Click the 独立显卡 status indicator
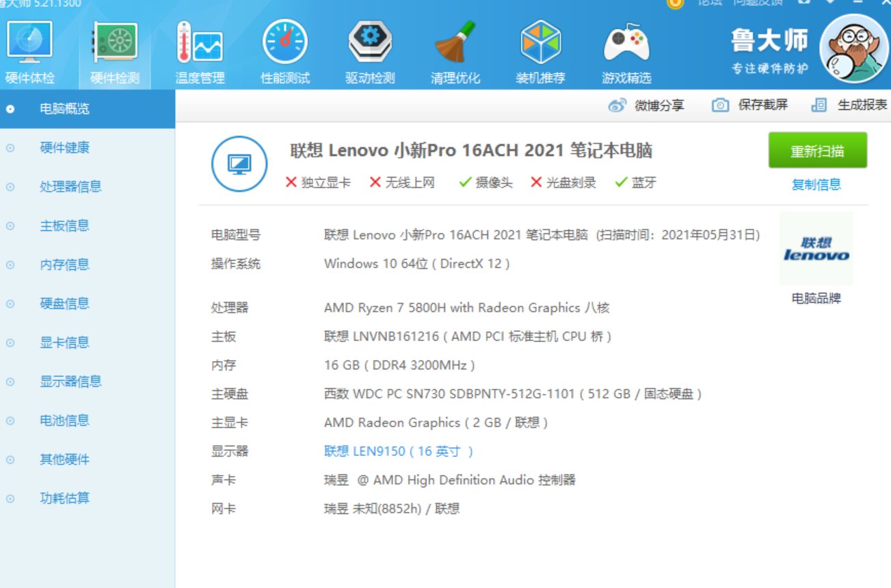This screenshot has height=588, width=891. [x=318, y=183]
